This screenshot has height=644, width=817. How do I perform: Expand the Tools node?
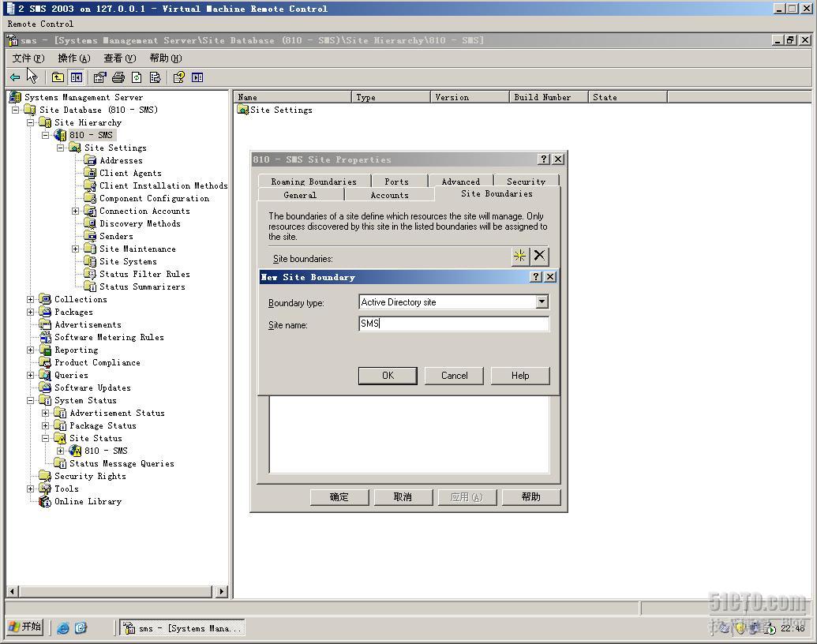point(31,489)
